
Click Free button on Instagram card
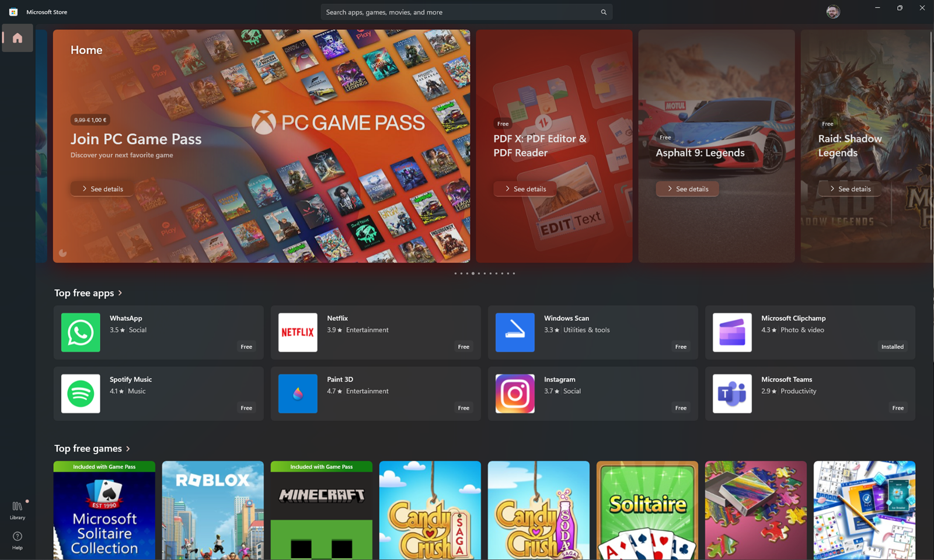pos(681,408)
